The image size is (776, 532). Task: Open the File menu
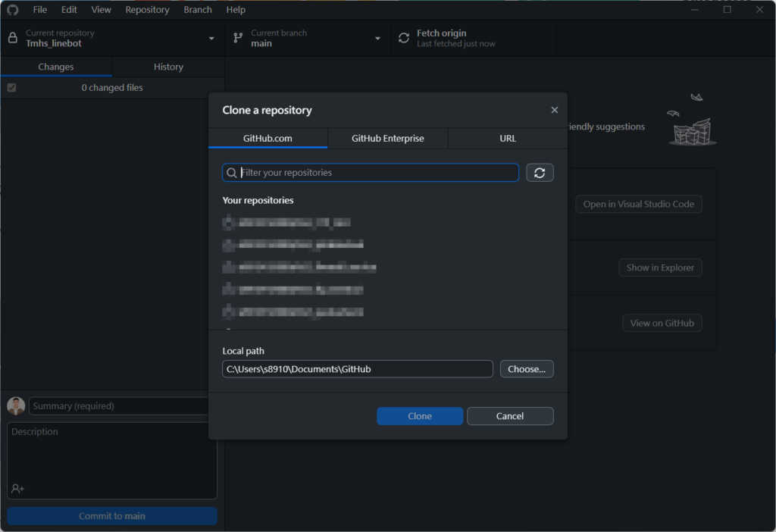(40, 9)
